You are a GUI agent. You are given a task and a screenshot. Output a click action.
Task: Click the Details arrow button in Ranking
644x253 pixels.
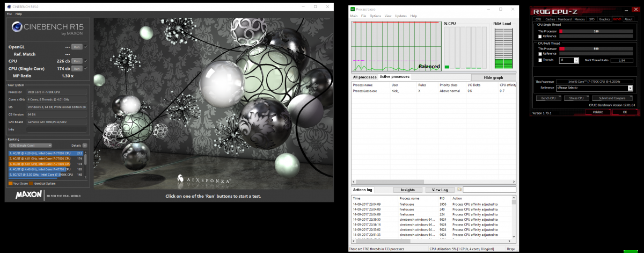(x=84, y=145)
